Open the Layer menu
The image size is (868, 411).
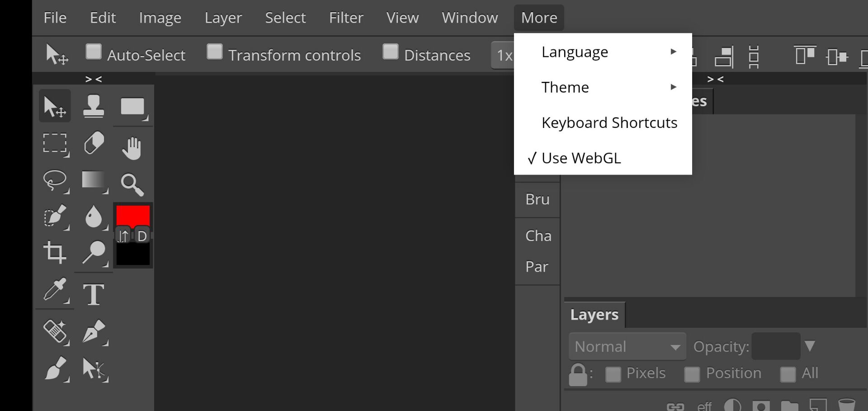click(223, 18)
